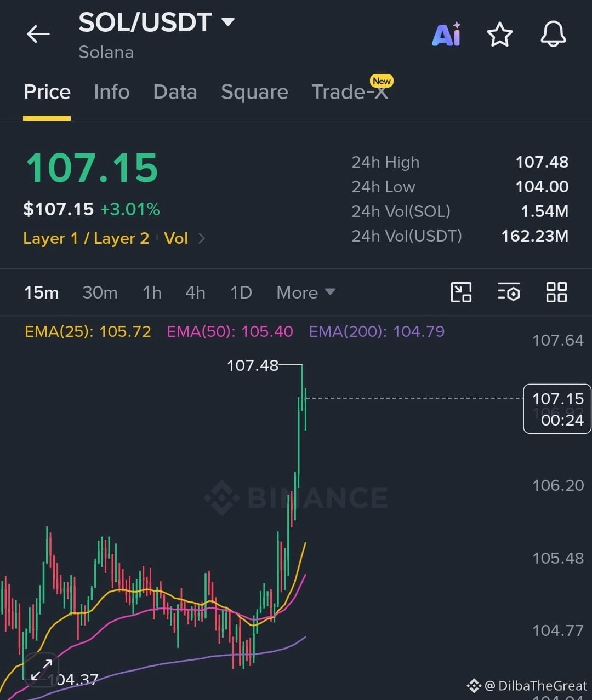Tap the +3.01% change value

130,209
